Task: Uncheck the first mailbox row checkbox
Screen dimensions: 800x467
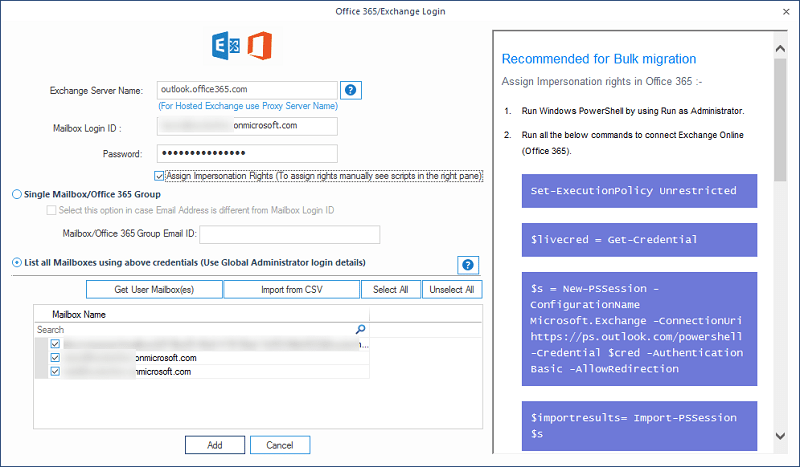Action: click(x=55, y=344)
